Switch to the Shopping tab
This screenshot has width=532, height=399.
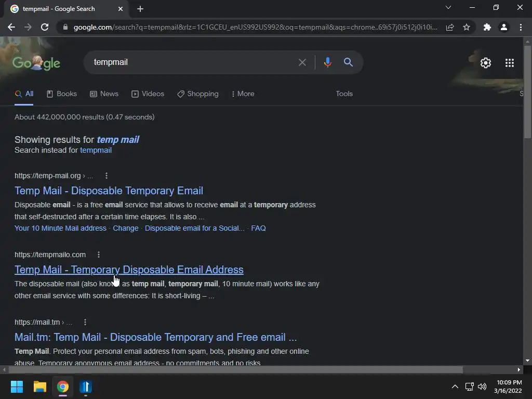point(198,94)
